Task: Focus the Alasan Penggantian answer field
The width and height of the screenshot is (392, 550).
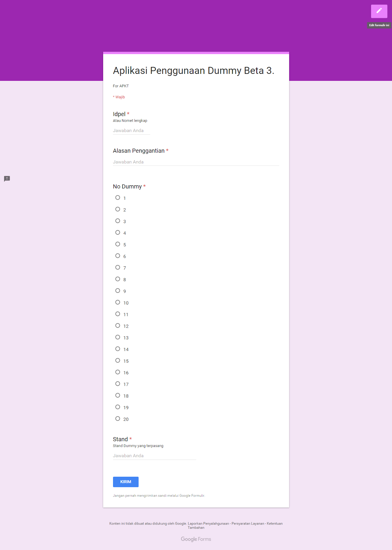Action: (x=196, y=162)
